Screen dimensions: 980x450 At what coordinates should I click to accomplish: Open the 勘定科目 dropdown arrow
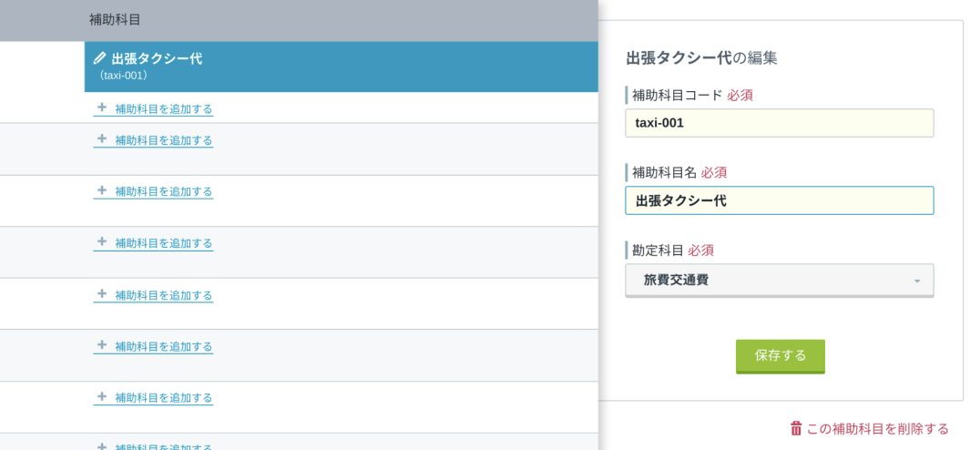(x=917, y=281)
